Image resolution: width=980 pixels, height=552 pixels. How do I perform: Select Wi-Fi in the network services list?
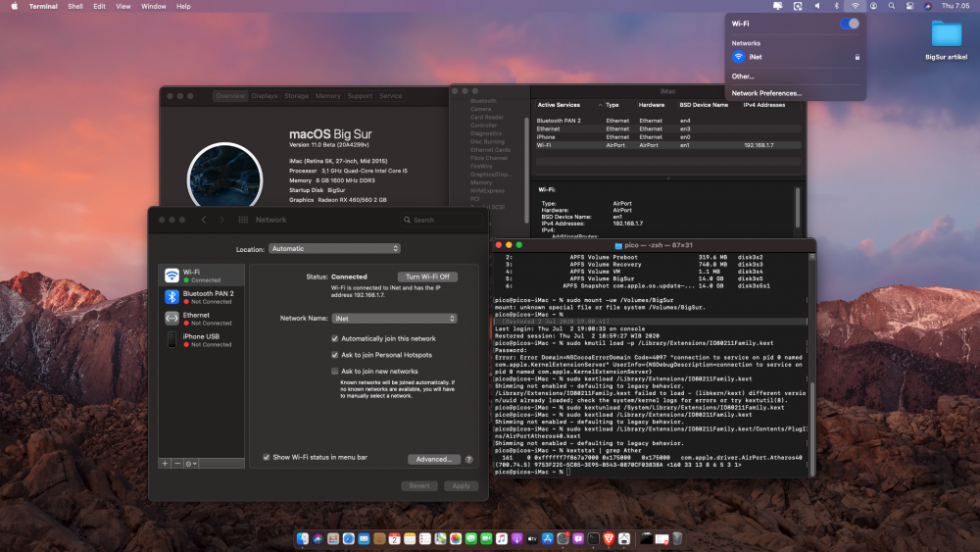(x=201, y=276)
